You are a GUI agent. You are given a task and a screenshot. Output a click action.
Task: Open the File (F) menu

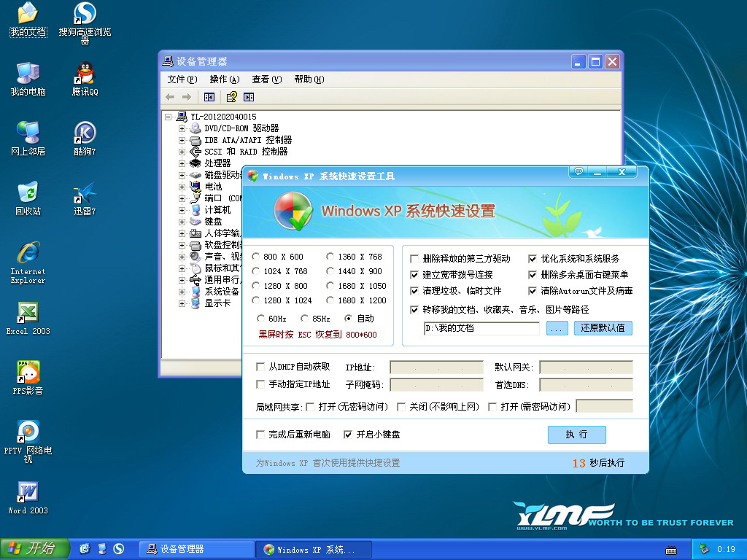tap(182, 79)
